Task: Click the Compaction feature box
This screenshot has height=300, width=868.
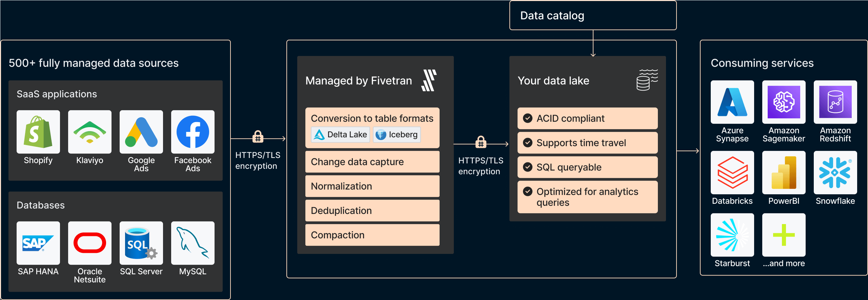Action: coord(372,235)
